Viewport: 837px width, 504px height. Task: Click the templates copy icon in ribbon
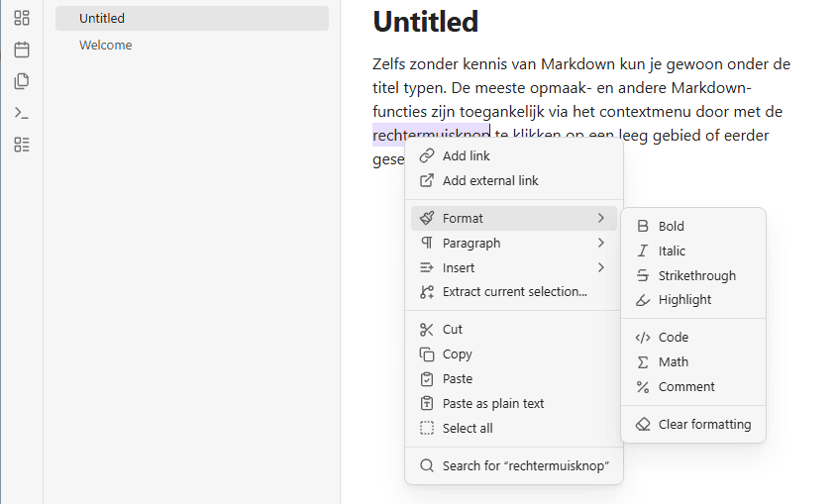pyautogui.click(x=22, y=81)
